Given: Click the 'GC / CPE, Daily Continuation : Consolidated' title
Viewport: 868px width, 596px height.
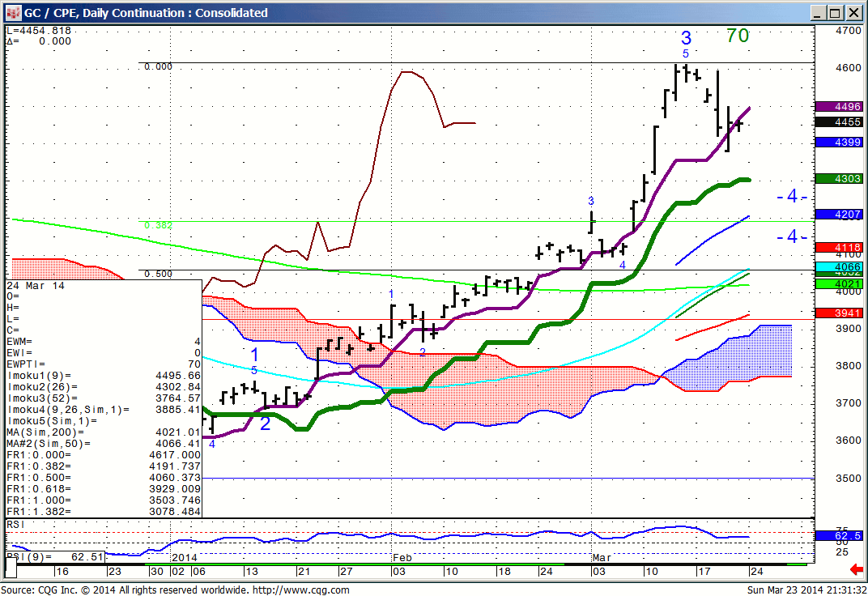Looking at the screenshot, I should (x=146, y=13).
